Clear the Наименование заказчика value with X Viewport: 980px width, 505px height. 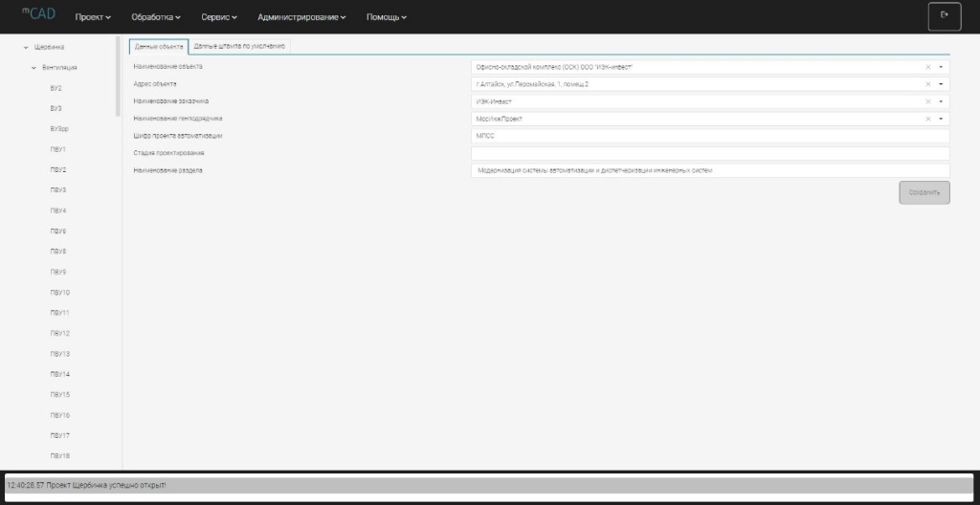pyautogui.click(x=927, y=101)
